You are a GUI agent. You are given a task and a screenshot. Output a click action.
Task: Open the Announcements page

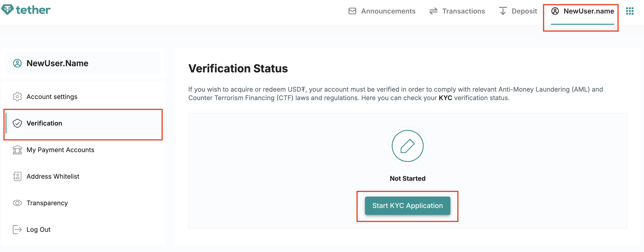(388, 11)
